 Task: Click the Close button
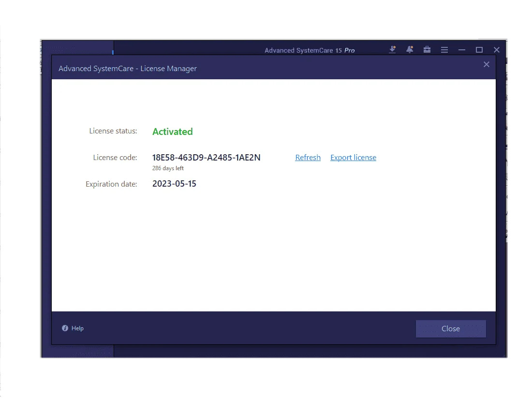(x=451, y=329)
